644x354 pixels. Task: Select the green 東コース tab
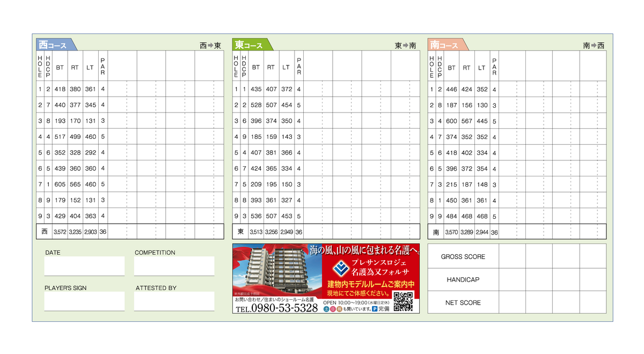252,45
